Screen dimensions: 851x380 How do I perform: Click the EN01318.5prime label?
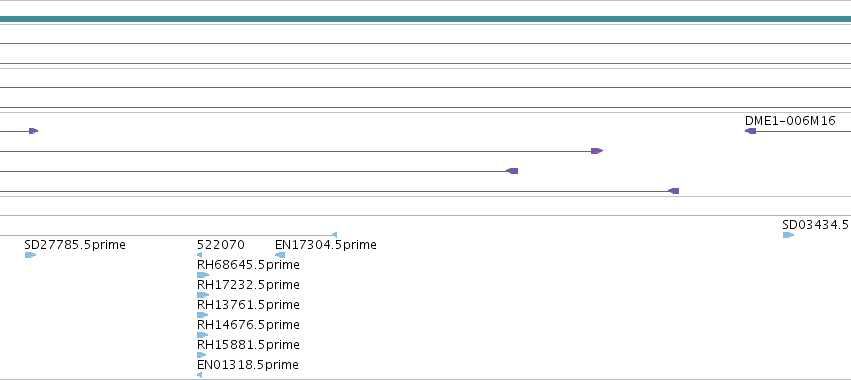point(247,365)
